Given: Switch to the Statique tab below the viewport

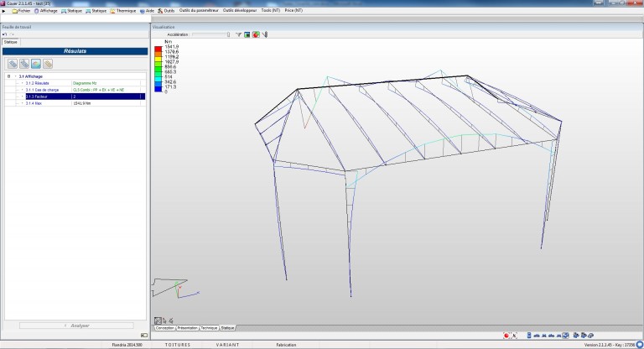Looking at the screenshot, I should pyautogui.click(x=227, y=328).
